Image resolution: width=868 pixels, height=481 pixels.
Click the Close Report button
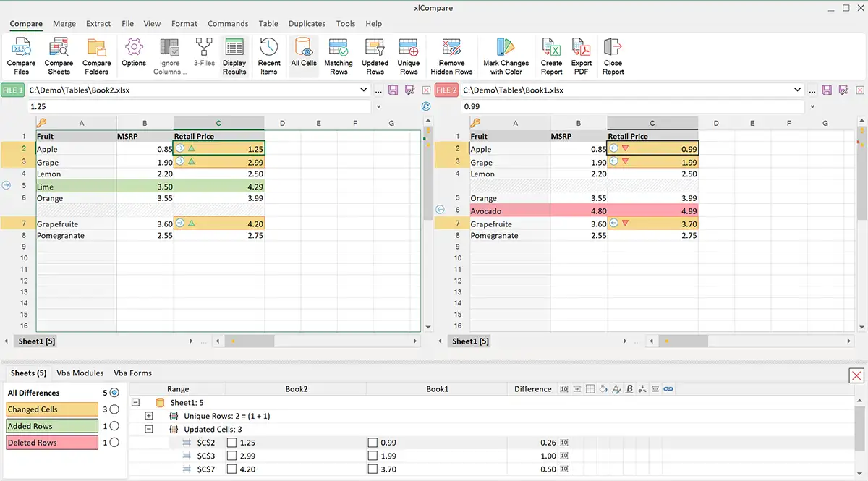pyautogui.click(x=613, y=56)
